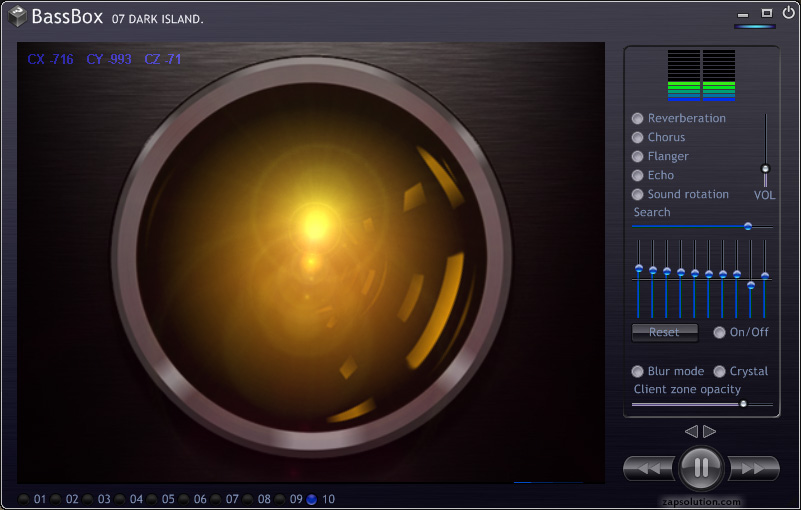Click the Client zone opacity slider handle

743,404
